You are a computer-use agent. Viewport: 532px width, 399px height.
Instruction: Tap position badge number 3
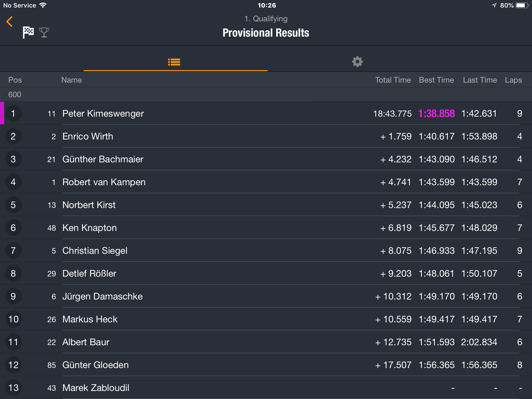tap(13, 159)
